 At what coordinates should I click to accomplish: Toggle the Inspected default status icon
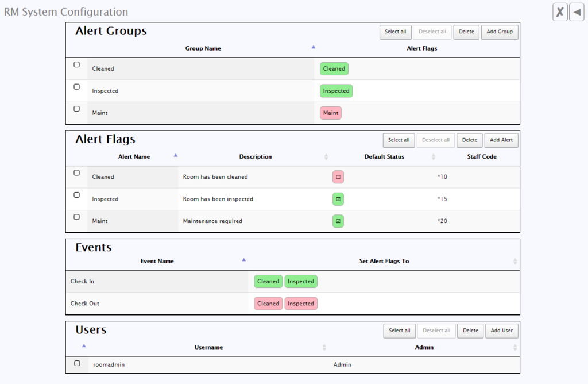click(338, 199)
